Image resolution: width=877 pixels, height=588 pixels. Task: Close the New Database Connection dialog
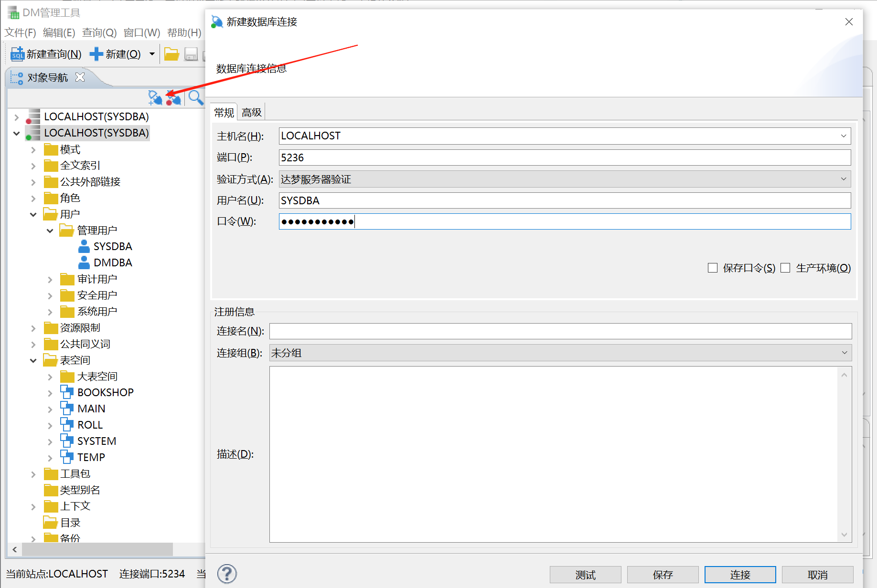(x=849, y=22)
